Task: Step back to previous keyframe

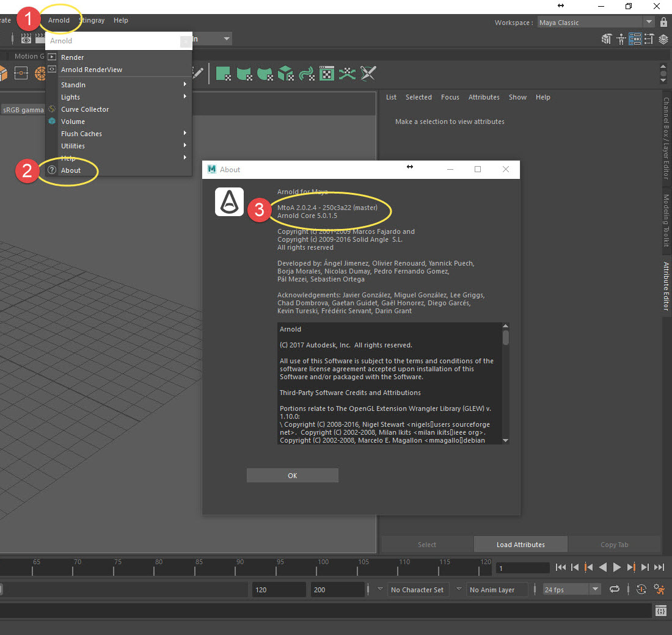Action: click(588, 568)
